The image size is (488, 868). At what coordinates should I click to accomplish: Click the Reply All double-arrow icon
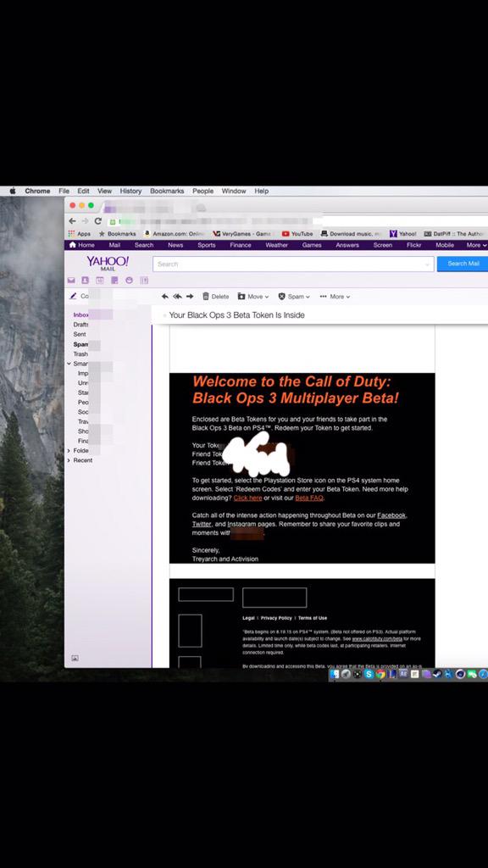(177, 297)
